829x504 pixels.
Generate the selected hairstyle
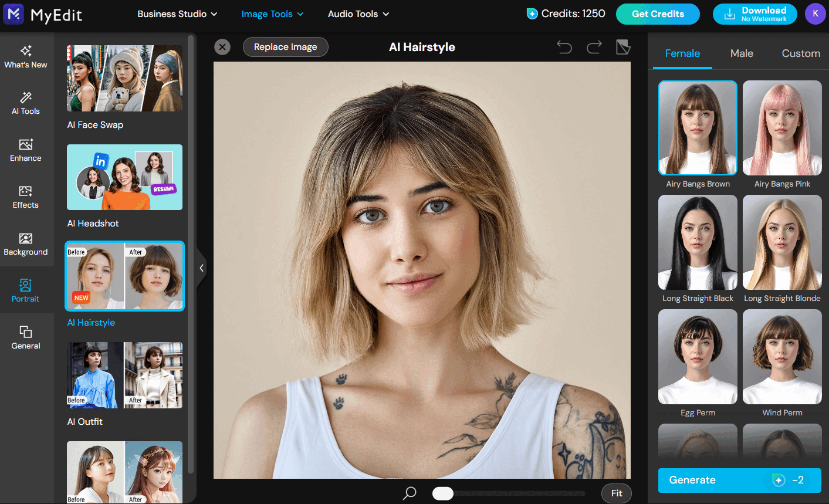click(x=739, y=480)
